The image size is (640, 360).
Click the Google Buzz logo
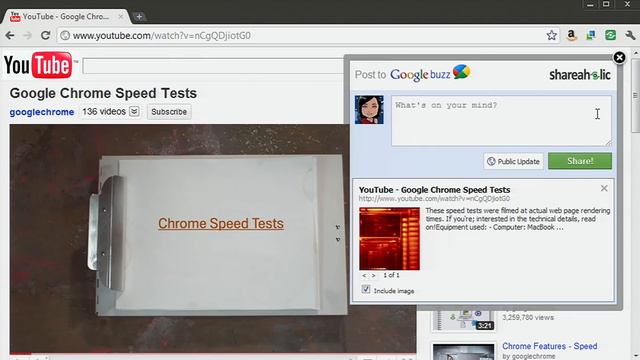(x=430, y=73)
